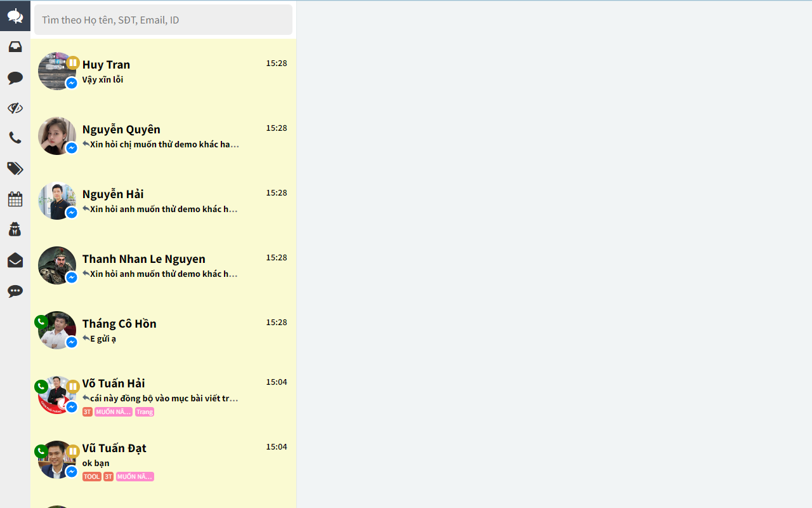This screenshot has height=508, width=812.
Task: Click Messenger badge on Võ Tuấn Hải's avatar
Action: (x=72, y=407)
